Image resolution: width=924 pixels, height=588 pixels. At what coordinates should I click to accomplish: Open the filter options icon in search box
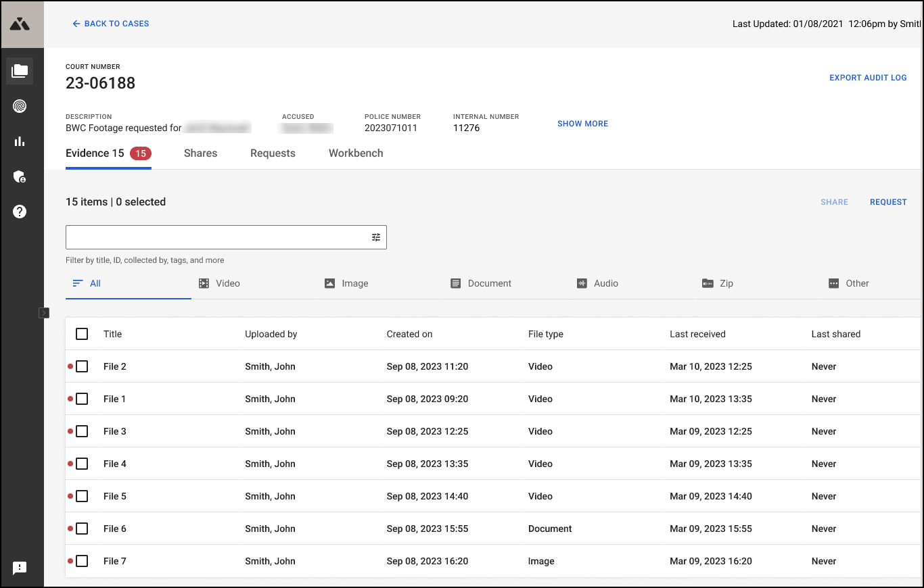click(376, 237)
